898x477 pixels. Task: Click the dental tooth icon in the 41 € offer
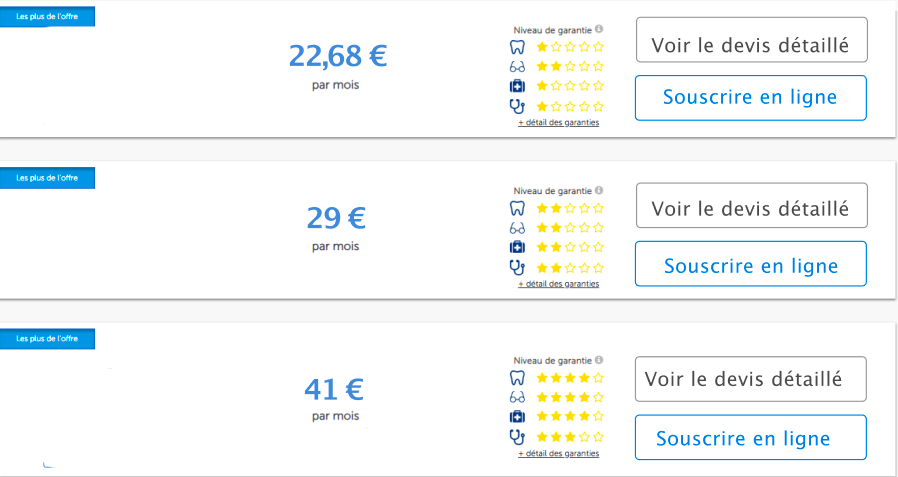click(517, 378)
